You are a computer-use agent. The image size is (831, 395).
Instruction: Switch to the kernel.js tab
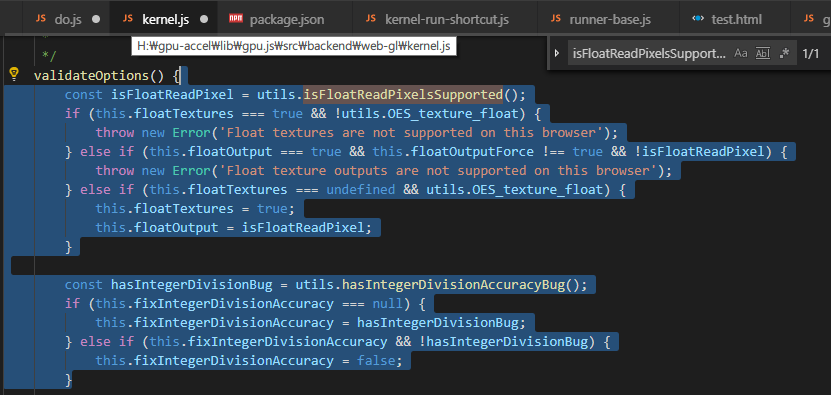click(164, 20)
